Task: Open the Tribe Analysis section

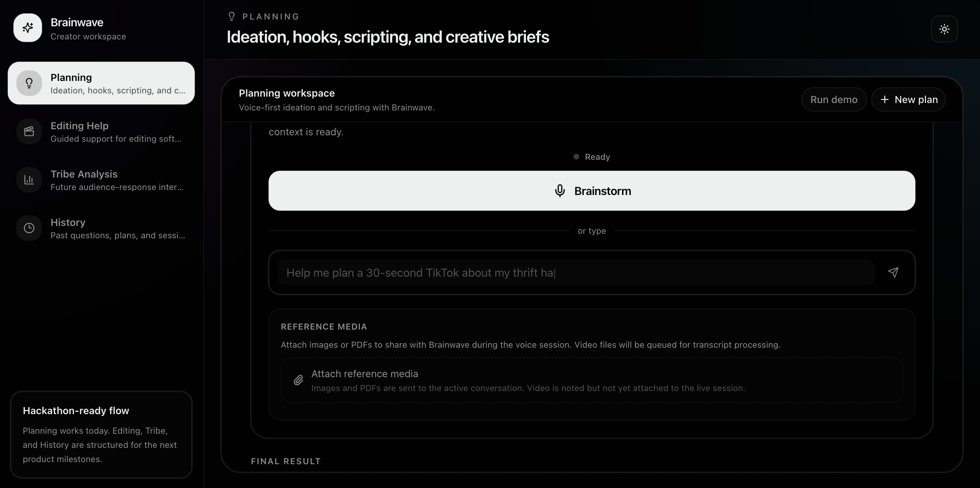Action: click(101, 180)
